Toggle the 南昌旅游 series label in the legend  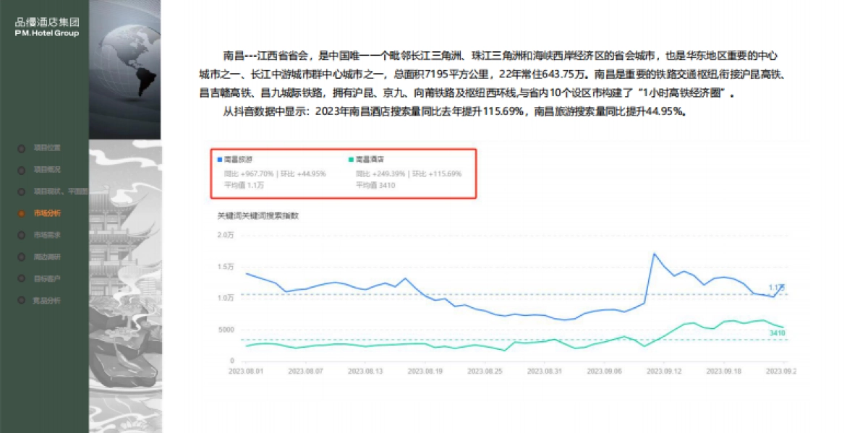pyautogui.click(x=239, y=158)
